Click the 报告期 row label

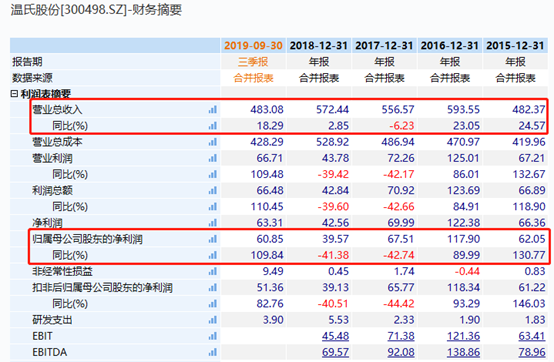(27, 62)
